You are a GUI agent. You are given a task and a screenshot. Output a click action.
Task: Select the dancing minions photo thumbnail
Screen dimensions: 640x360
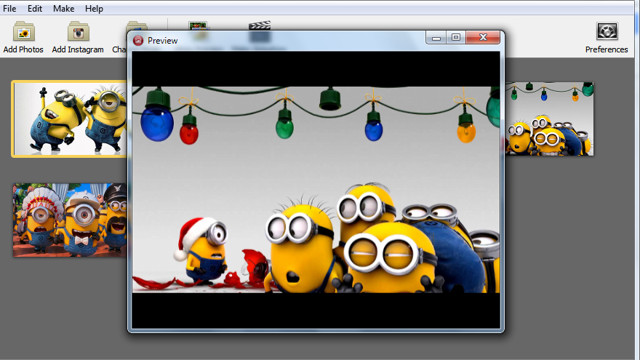coord(69,119)
